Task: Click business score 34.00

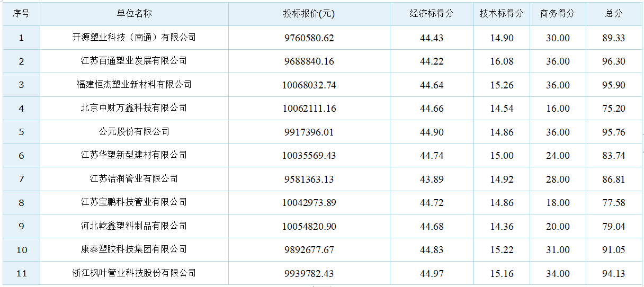Action: [x=558, y=274]
